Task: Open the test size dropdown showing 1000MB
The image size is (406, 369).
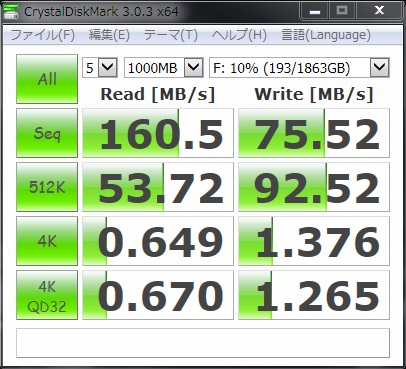Action: (164, 68)
